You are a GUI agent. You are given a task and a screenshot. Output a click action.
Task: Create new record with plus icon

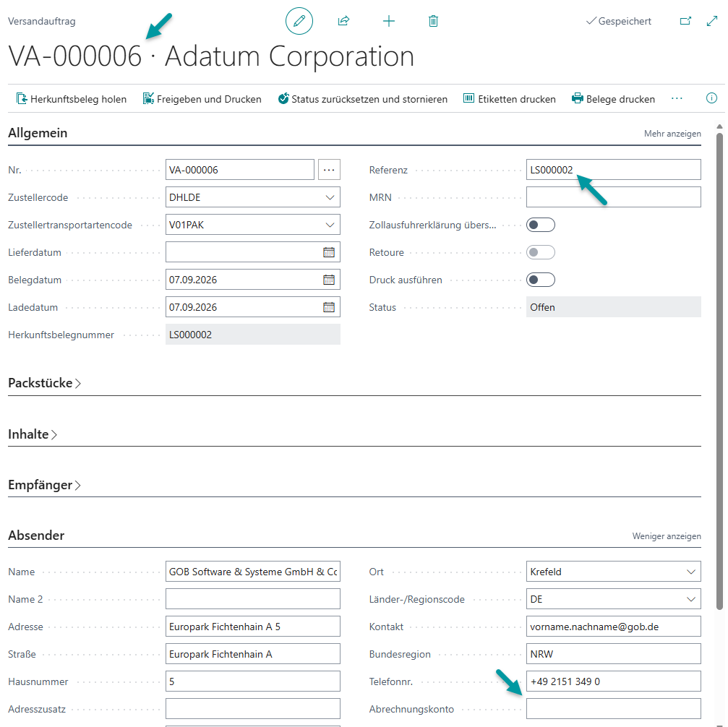pos(389,21)
